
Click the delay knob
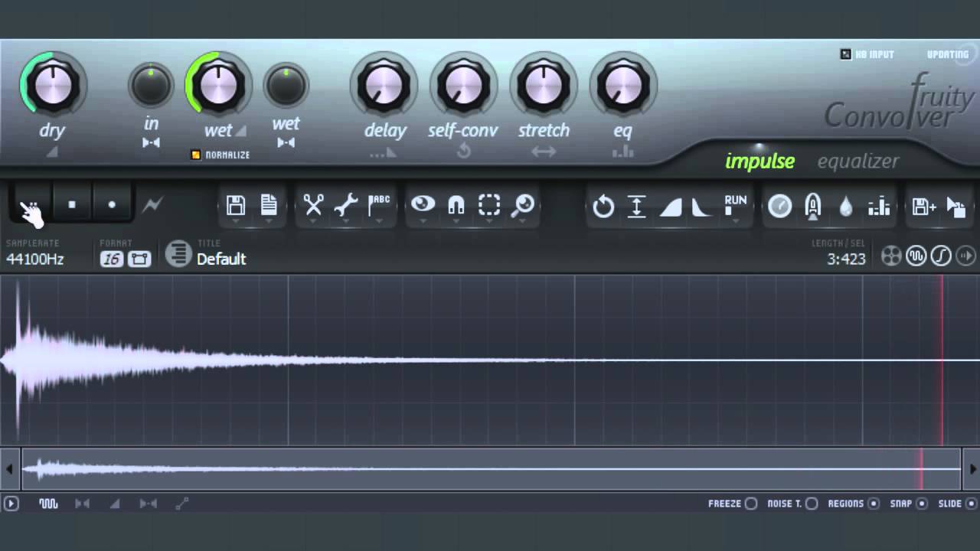click(384, 84)
